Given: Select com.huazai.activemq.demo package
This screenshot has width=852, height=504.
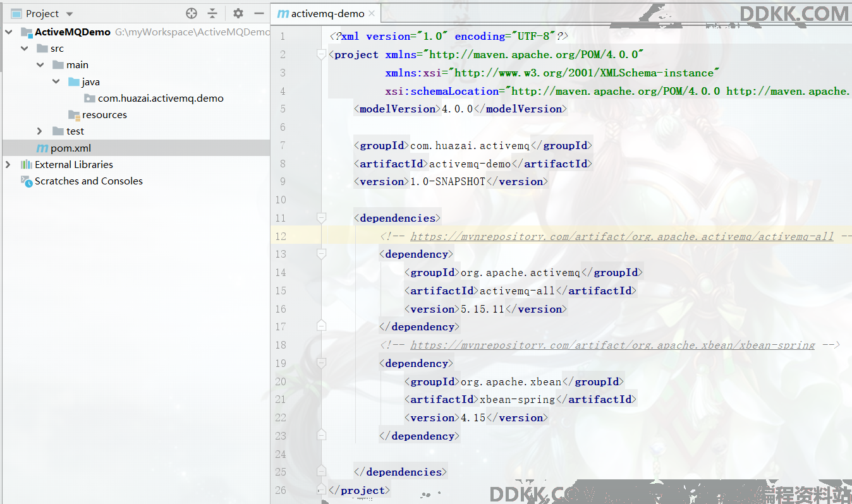Looking at the screenshot, I should coord(161,99).
